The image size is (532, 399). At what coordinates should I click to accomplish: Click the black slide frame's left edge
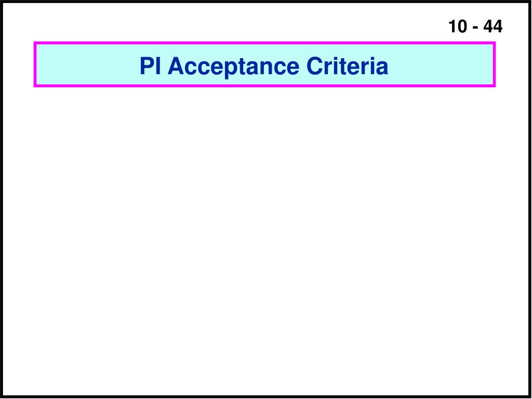(2, 199)
